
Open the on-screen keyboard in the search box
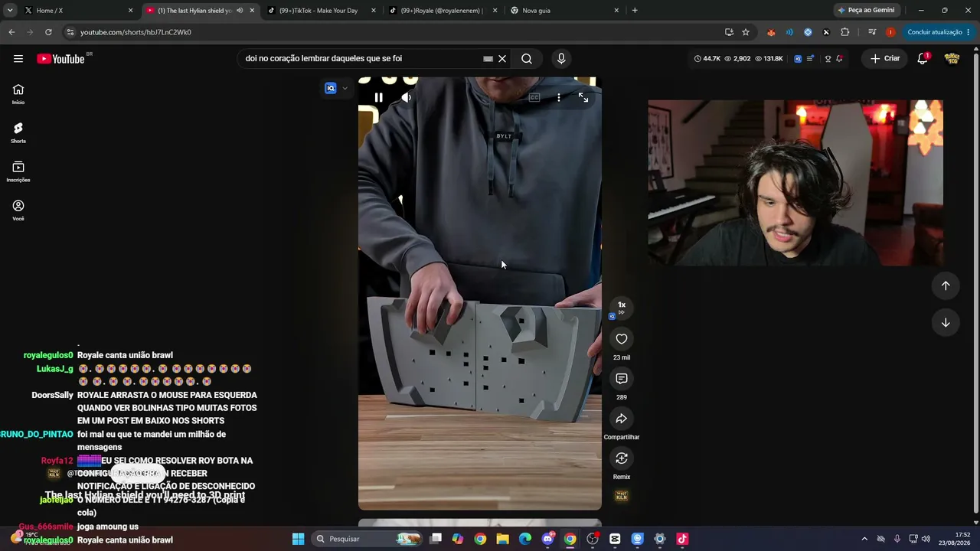click(x=488, y=58)
